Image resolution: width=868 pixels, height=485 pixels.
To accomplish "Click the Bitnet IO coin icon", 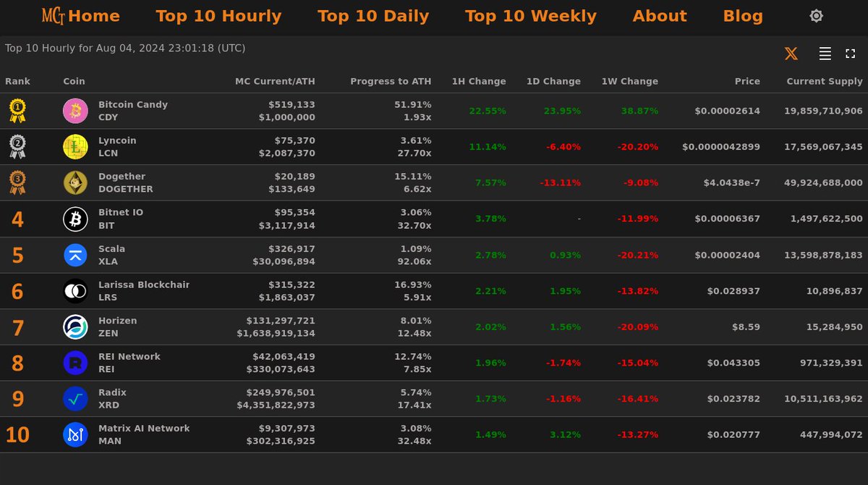I will [75, 219].
